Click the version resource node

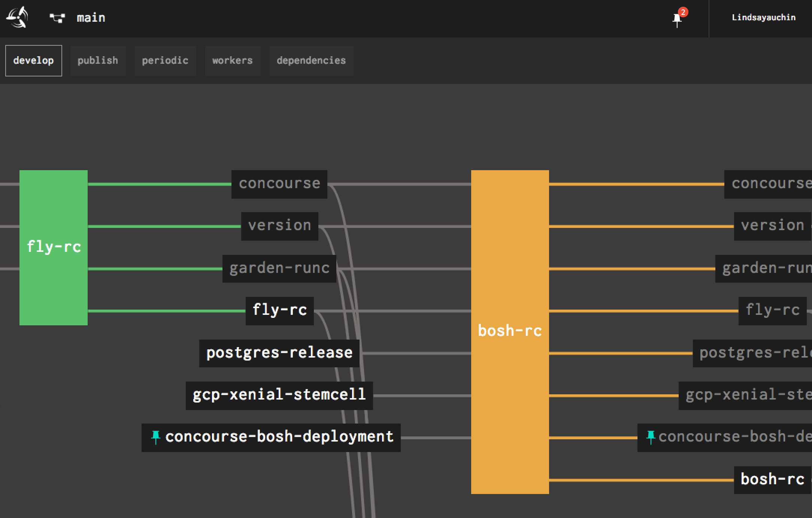[279, 225]
